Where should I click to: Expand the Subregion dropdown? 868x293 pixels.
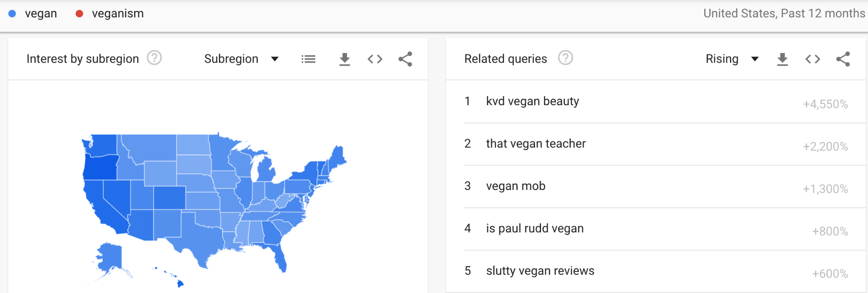[241, 59]
